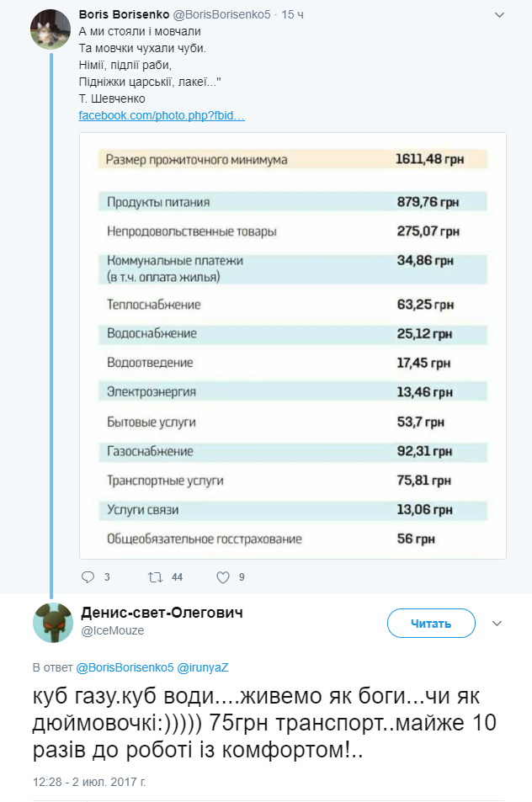Open the IceMouze mouse avatar
Viewport: 532px width, 802px height.
(x=53, y=623)
